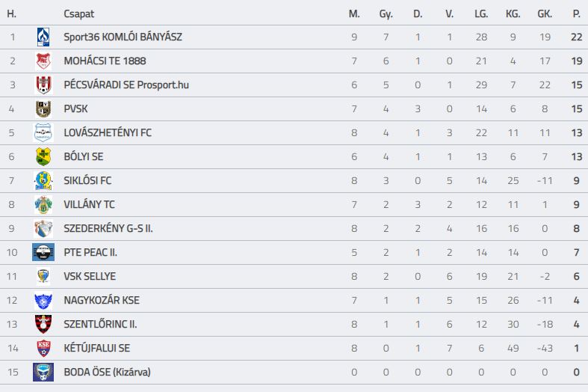This screenshot has width=588, height=392.
Task: Click the Kétújfalui SE KSE shield icon
Action: 43,348
